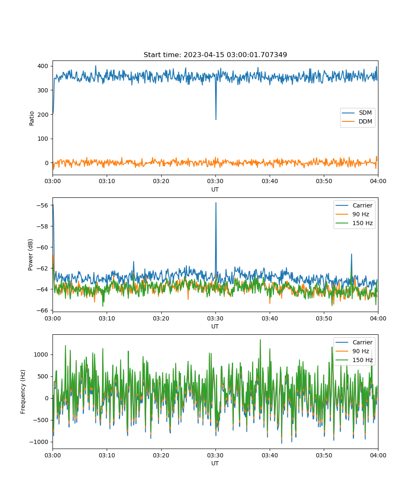Click the bottom of the SDM dip at 03:30
Viewport: 420px width, 504px height.
pyautogui.click(x=216, y=120)
